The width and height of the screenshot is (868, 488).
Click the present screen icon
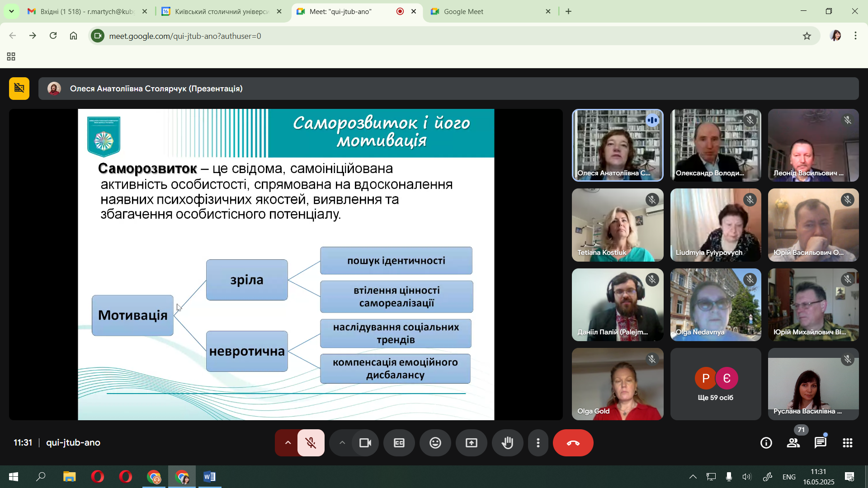(x=471, y=443)
